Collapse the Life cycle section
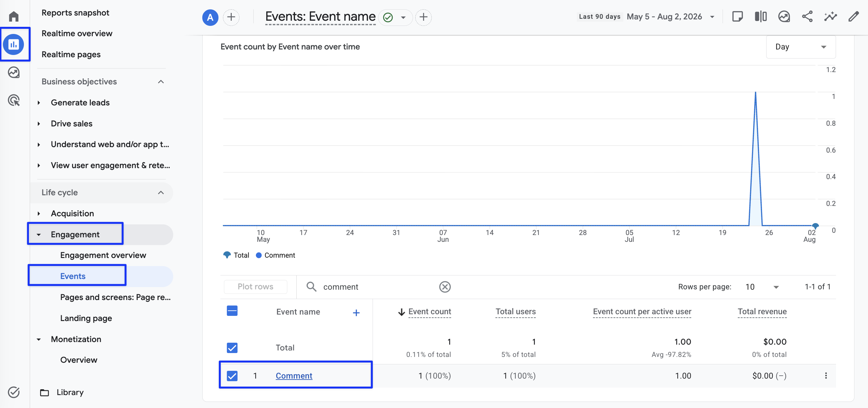The width and height of the screenshot is (868, 408). click(161, 193)
